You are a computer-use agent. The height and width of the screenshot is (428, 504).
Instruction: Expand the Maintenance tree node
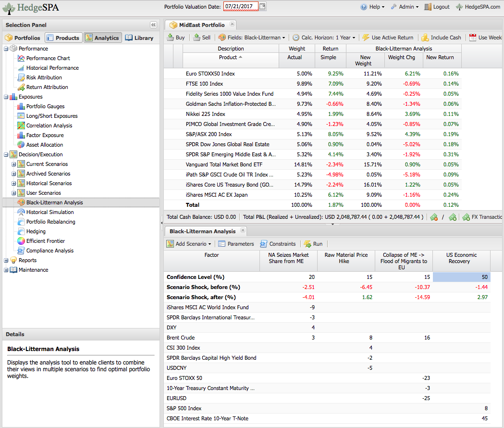(x=6, y=270)
